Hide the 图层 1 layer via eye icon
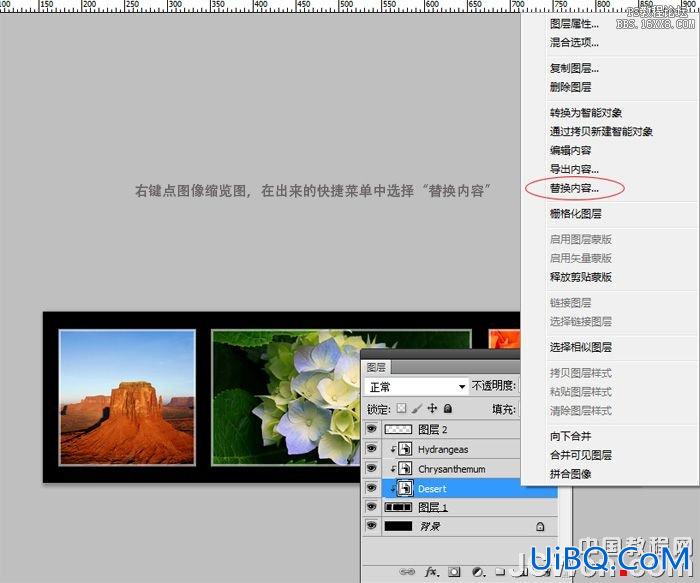 (371, 507)
